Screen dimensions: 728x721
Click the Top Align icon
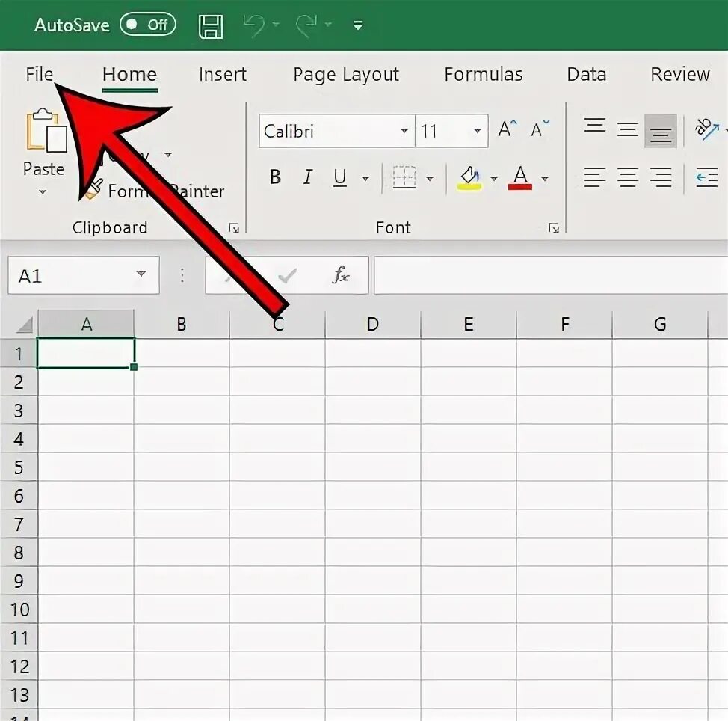point(595,126)
